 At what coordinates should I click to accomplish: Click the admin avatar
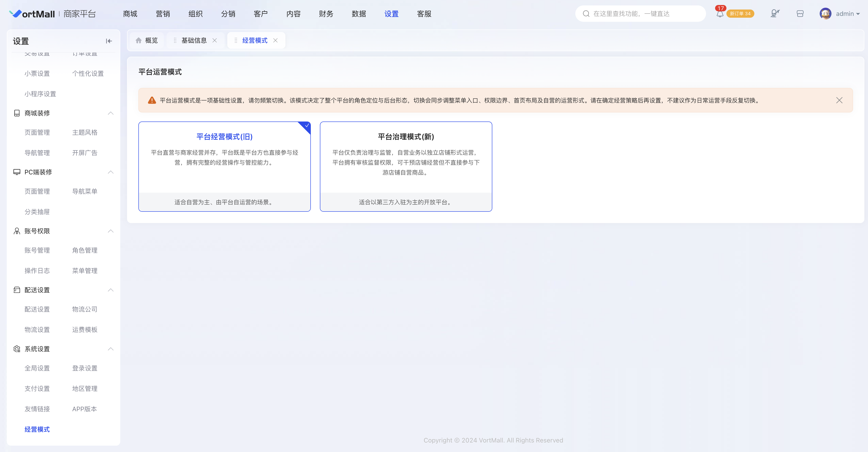(x=825, y=13)
